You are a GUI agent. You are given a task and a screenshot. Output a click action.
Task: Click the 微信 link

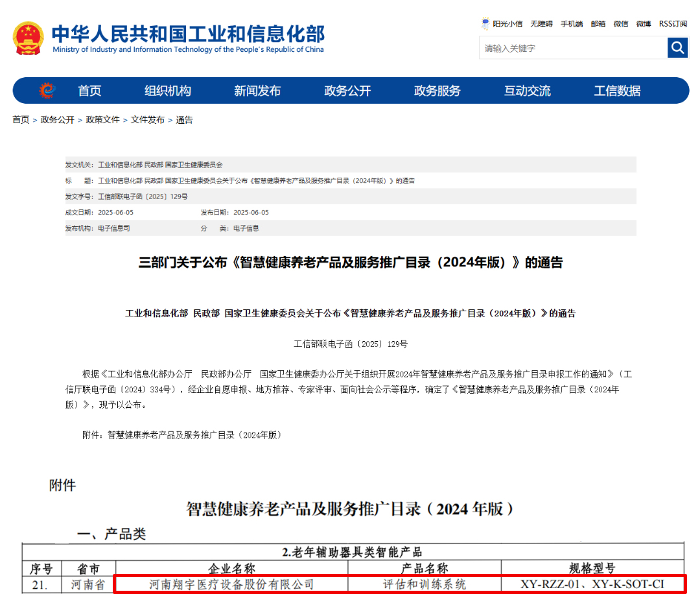pos(621,24)
